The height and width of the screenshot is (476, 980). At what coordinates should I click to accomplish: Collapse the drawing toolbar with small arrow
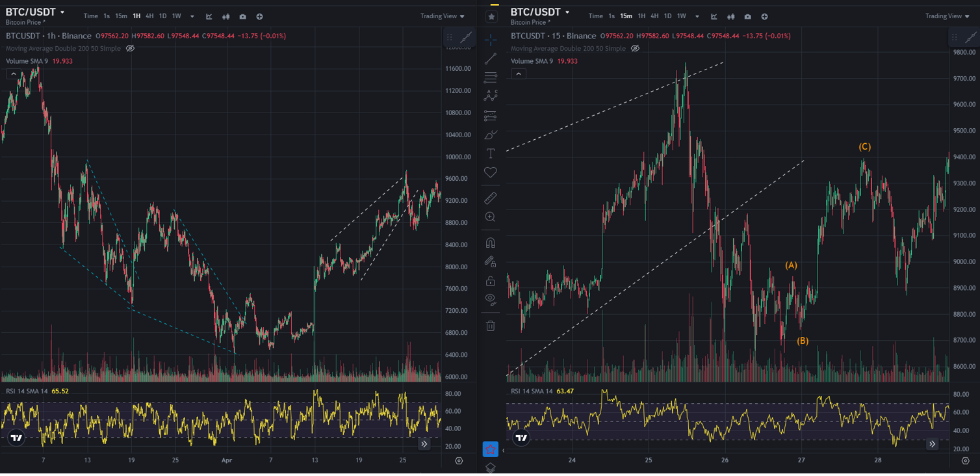point(503,449)
